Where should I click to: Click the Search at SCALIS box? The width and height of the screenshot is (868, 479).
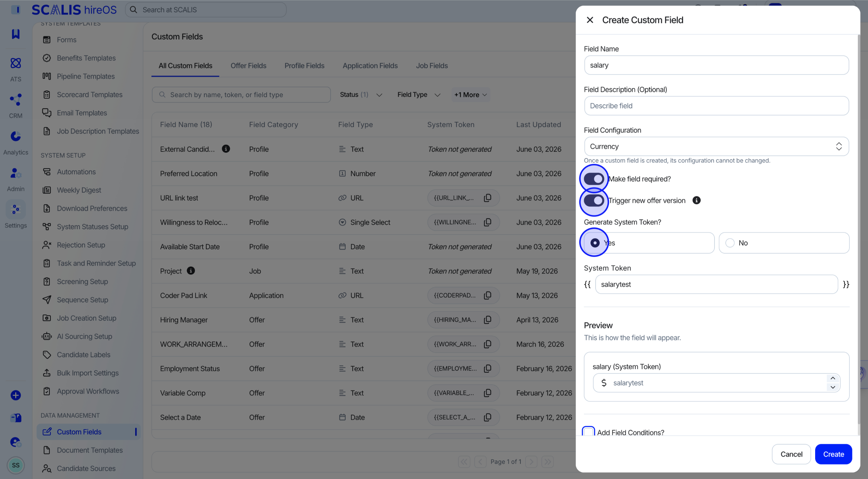click(206, 9)
